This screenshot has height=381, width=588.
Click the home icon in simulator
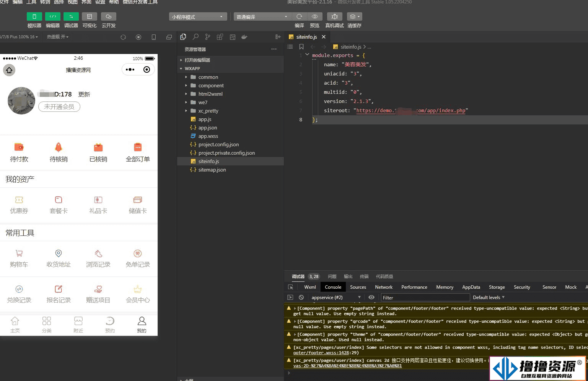click(x=9, y=70)
